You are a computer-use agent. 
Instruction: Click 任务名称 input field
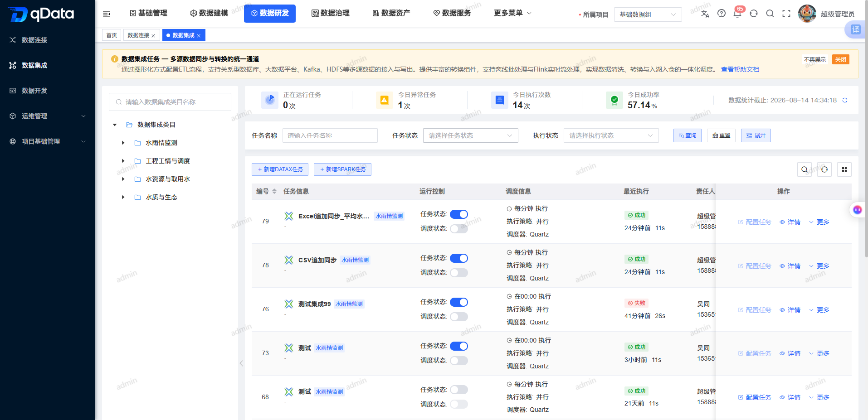click(330, 135)
